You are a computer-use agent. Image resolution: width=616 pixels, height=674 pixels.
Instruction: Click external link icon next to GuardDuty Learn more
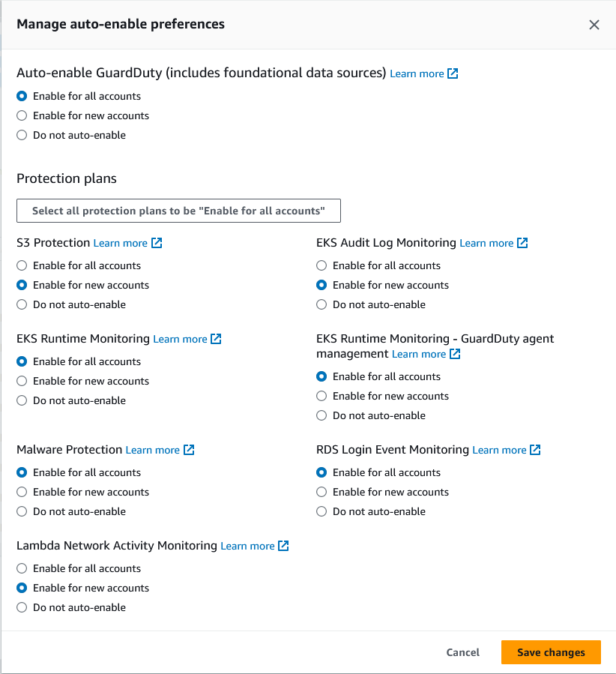(x=453, y=73)
